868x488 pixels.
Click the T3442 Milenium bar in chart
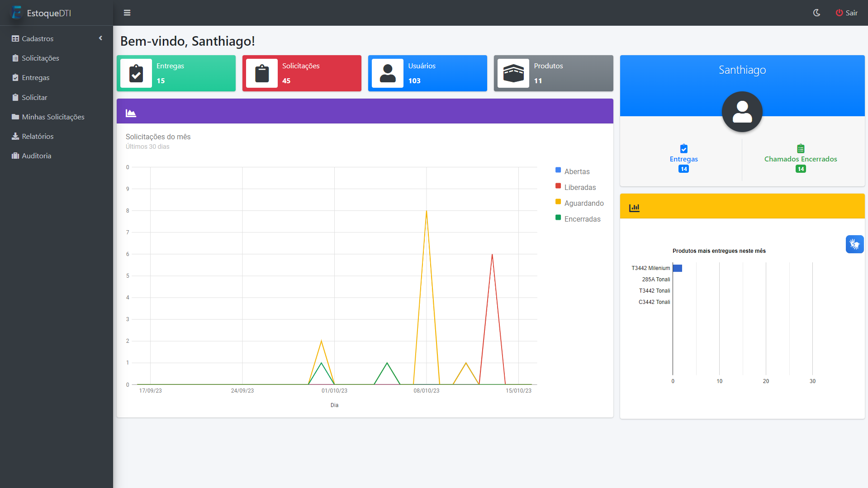(x=677, y=268)
